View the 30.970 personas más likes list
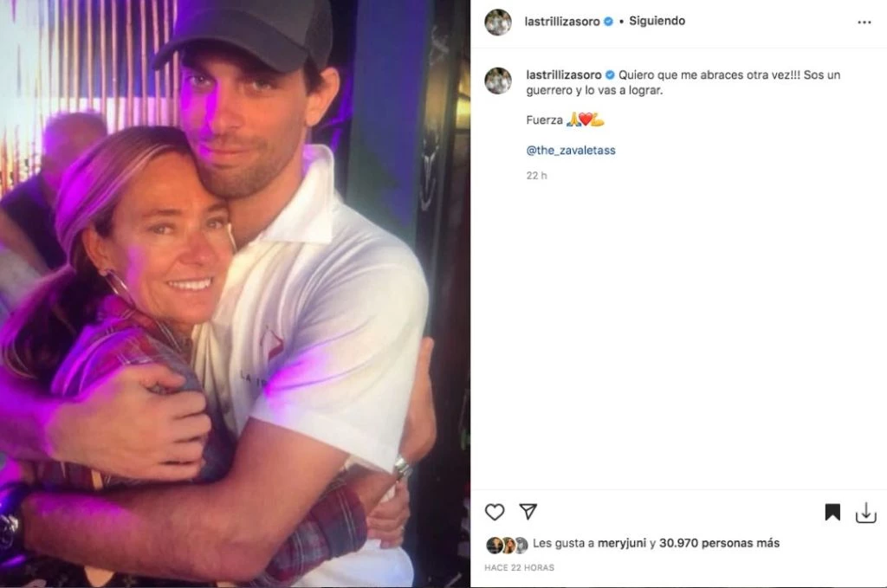The height and width of the screenshot is (588, 887). click(719, 544)
